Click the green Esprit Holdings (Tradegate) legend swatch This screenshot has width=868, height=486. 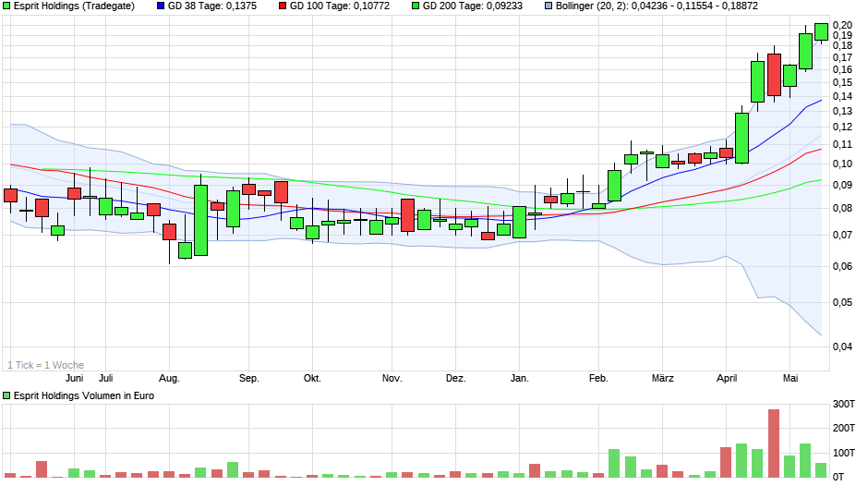pyautogui.click(x=6, y=6)
